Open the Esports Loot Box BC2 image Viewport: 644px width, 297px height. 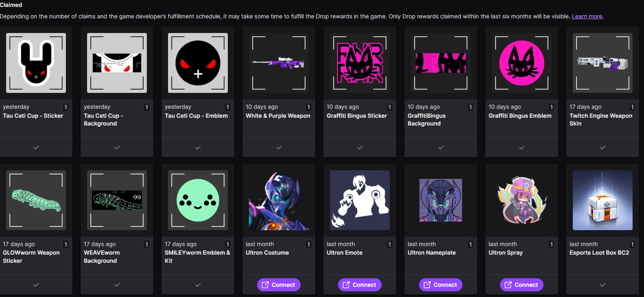coord(603,200)
